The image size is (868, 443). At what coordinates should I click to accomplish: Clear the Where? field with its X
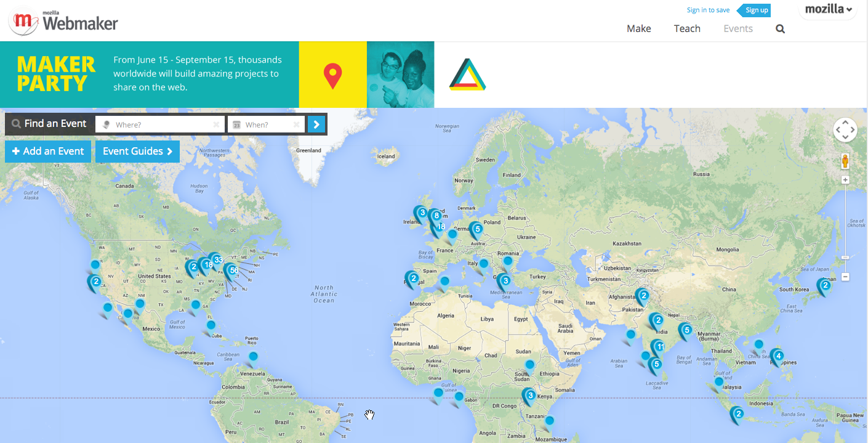pos(216,124)
